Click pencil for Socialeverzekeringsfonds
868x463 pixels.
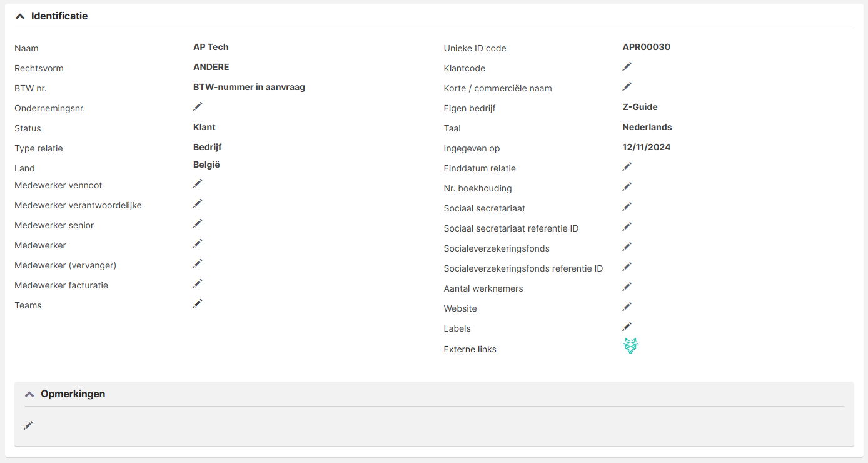coord(627,247)
